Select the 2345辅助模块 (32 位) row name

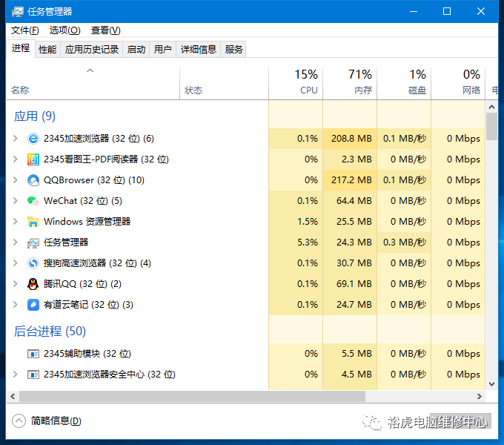87,354
